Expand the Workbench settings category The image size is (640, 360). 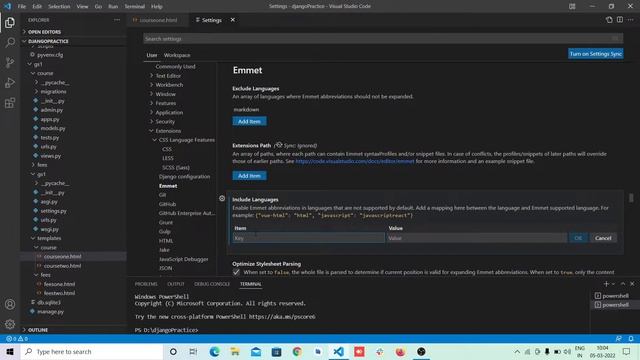click(x=151, y=84)
